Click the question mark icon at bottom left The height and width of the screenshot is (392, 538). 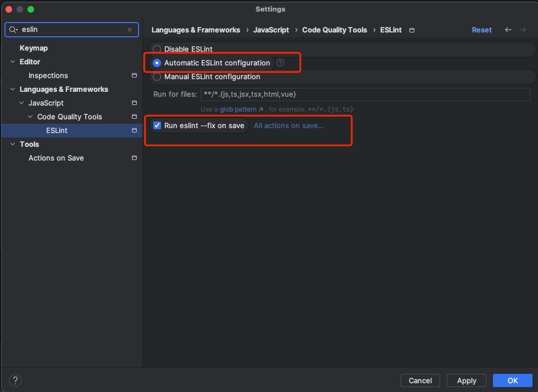click(x=15, y=380)
